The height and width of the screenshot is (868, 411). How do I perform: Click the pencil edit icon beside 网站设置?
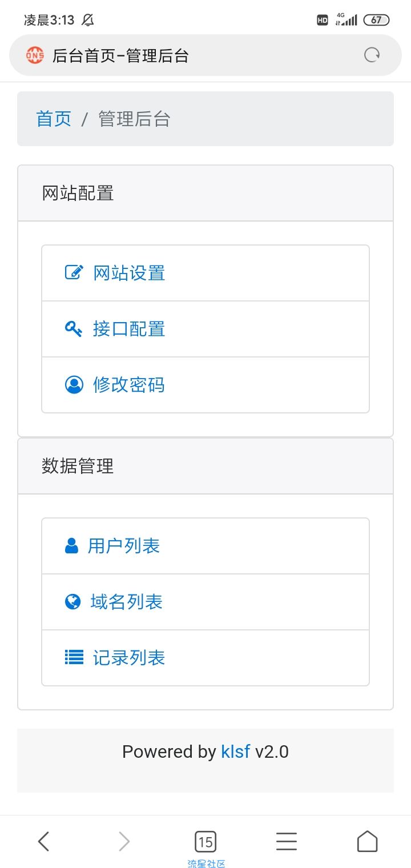tap(74, 272)
